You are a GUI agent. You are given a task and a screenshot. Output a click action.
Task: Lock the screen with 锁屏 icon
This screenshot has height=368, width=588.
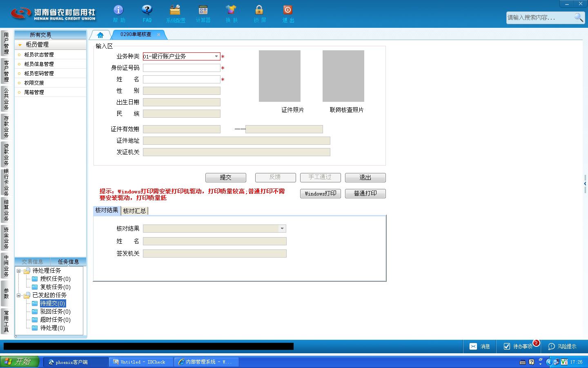pyautogui.click(x=259, y=13)
